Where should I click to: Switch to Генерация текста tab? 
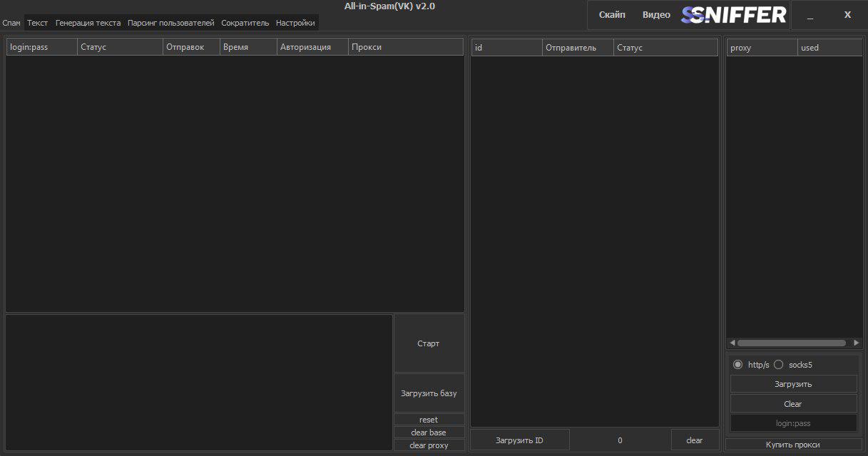(x=88, y=23)
